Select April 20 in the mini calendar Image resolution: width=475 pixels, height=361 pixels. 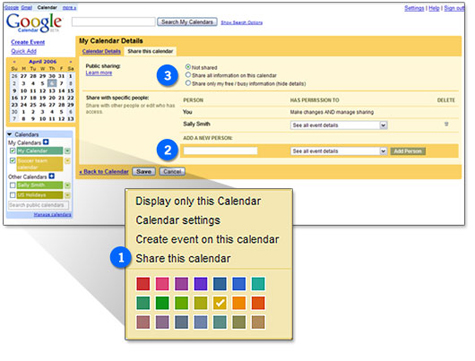[52, 98]
